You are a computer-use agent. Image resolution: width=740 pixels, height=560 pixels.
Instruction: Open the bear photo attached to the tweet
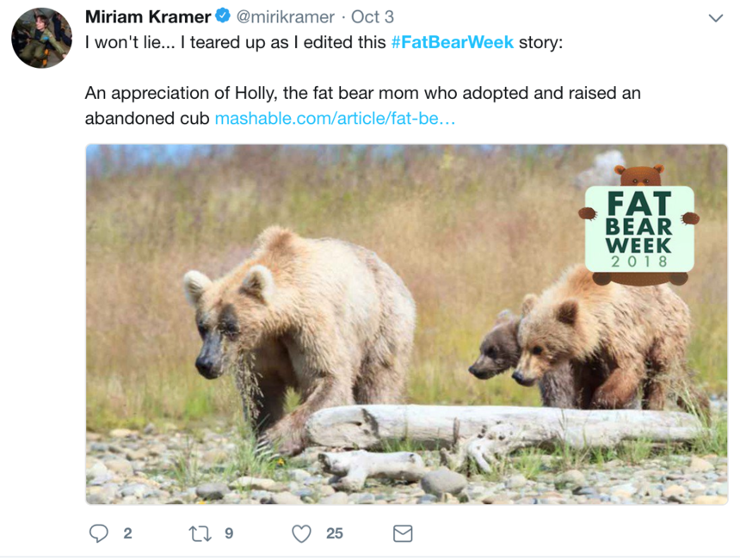[x=406, y=324]
